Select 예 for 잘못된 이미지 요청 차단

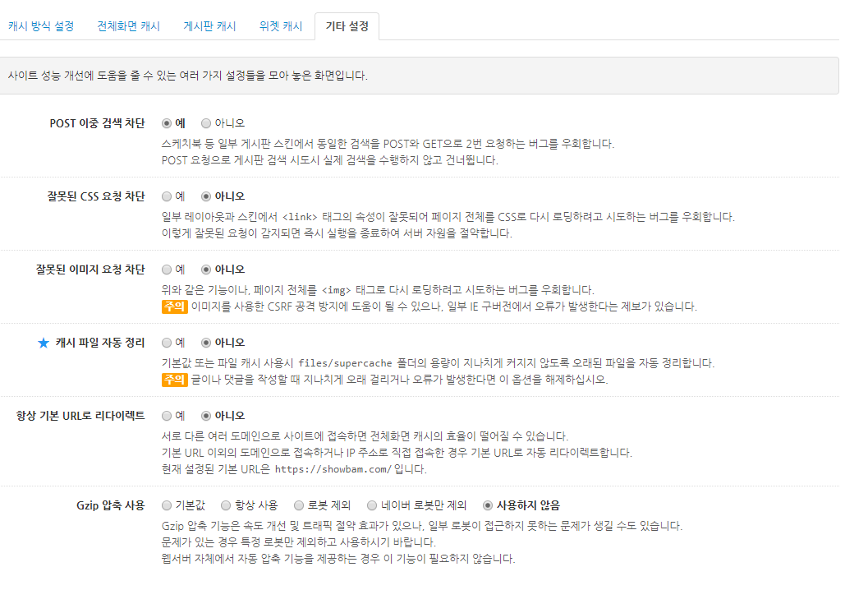(x=167, y=270)
